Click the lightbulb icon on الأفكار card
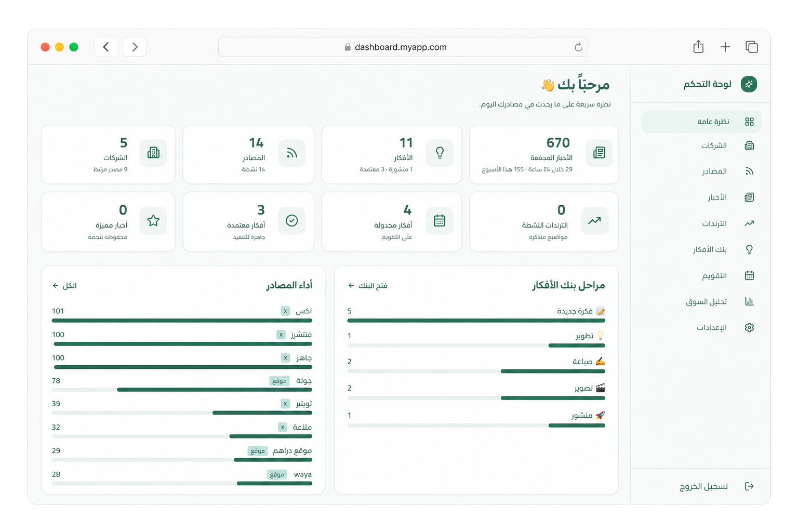 440,153
